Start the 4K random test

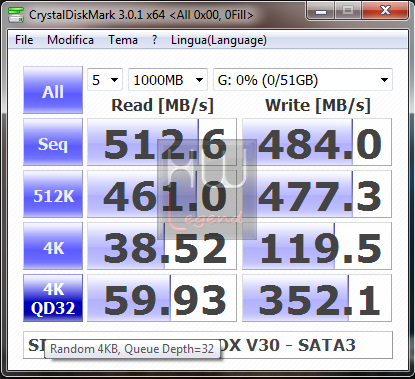[53, 246]
